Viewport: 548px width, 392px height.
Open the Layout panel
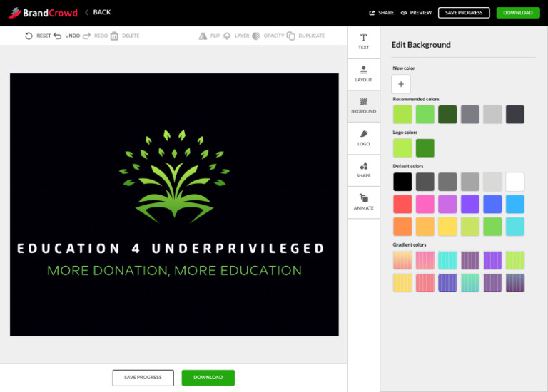pyautogui.click(x=363, y=74)
